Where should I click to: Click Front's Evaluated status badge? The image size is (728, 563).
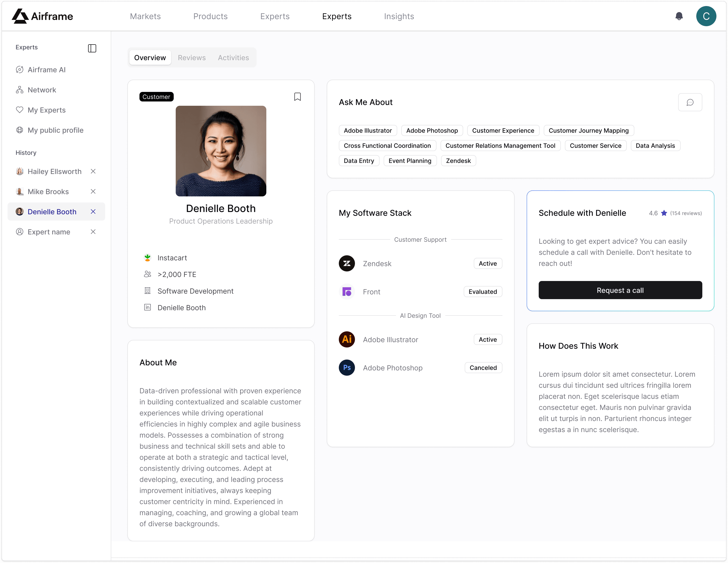[483, 292]
